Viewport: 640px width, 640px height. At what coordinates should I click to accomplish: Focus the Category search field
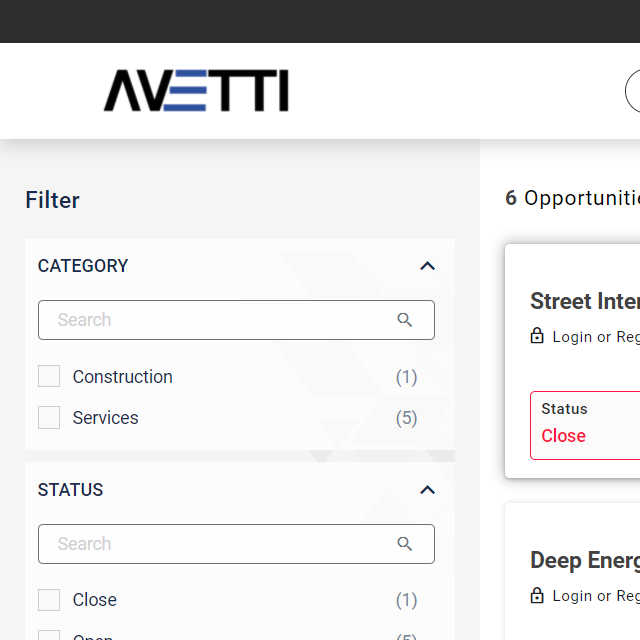coord(236,320)
